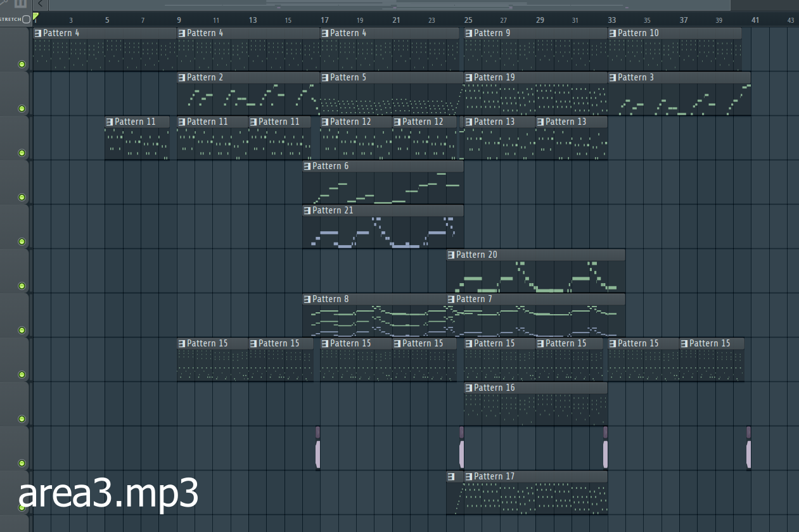Open dropdown of Pattern 12 clip at bar 21
Screen dimensions: 799x532
(x=397, y=122)
